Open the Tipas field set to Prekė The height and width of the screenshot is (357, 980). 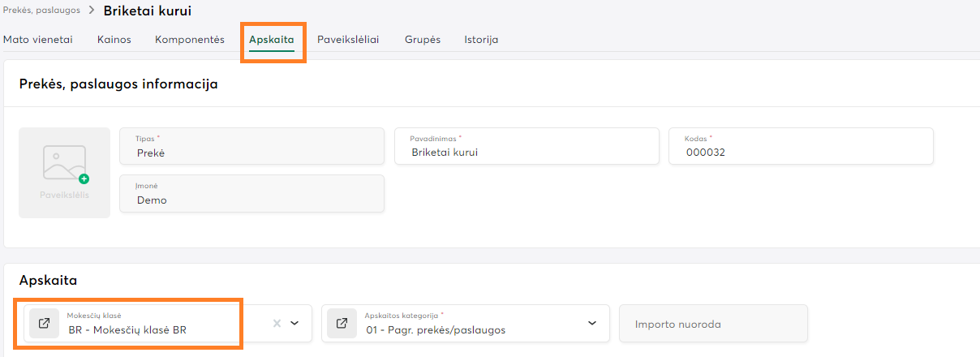click(x=251, y=146)
